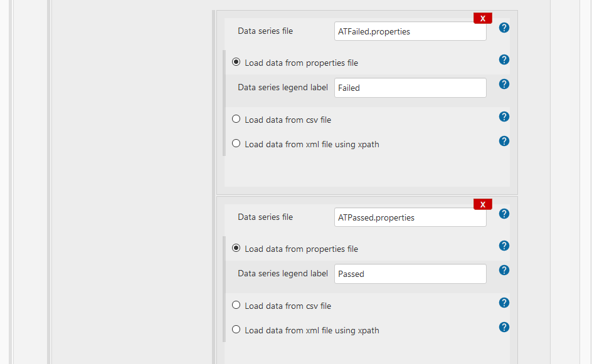Open help for second xml xpath option
The width and height of the screenshot is (592, 364).
pos(504,327)
